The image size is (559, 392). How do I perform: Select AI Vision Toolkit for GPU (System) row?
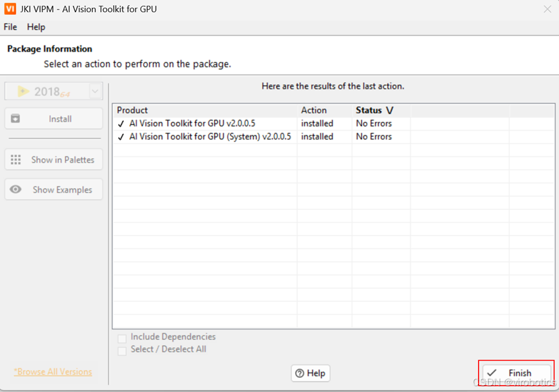point(333,137)
